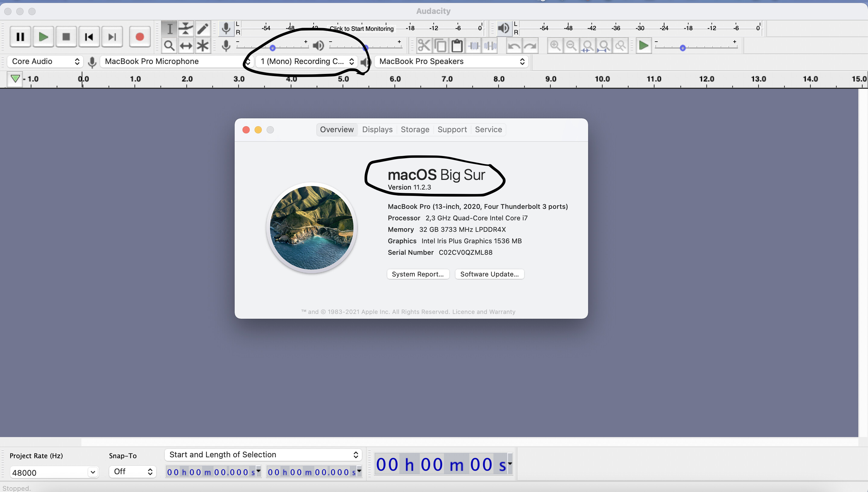Click Click to Start Monitoring meter
The image size is (868, 492).
coord(361,28)
